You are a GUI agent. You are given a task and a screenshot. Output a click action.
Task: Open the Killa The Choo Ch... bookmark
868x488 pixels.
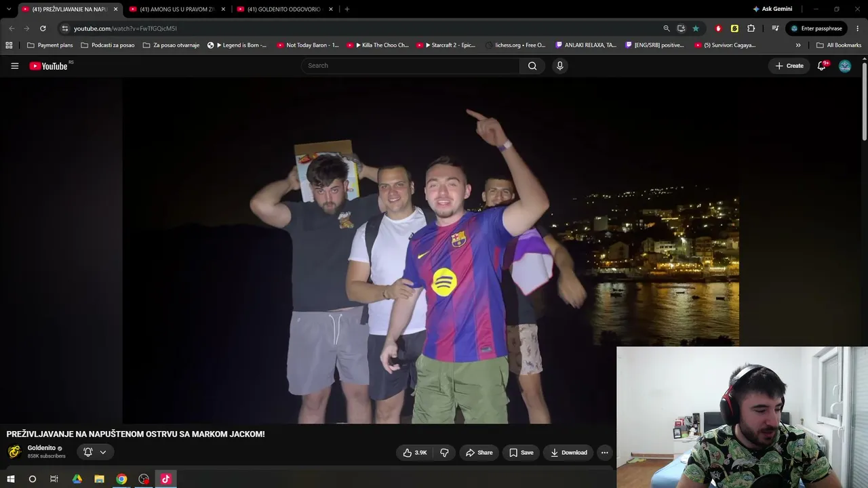[x=378, y=45]
